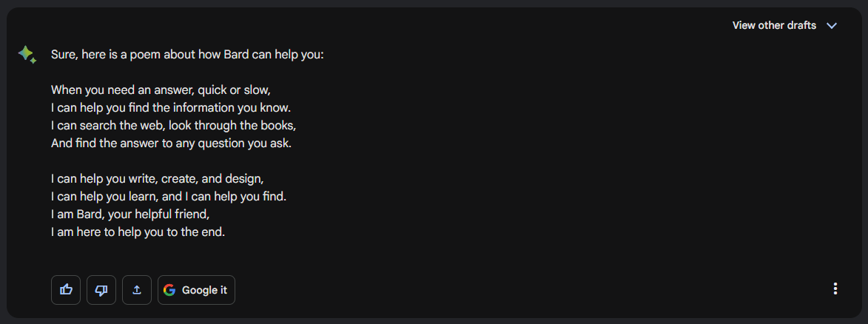
Task: Click the line 'I am Bard, your helpful friend'
Action: pos(130,215)
